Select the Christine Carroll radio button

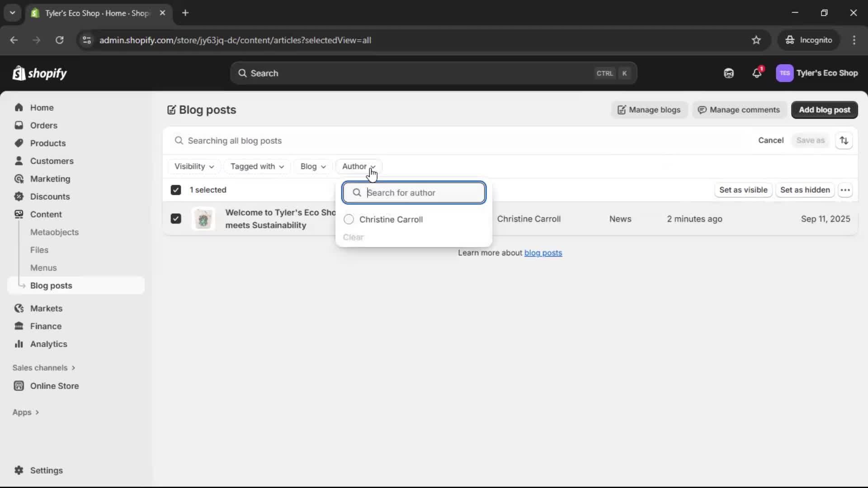click(x=349, y=219)
